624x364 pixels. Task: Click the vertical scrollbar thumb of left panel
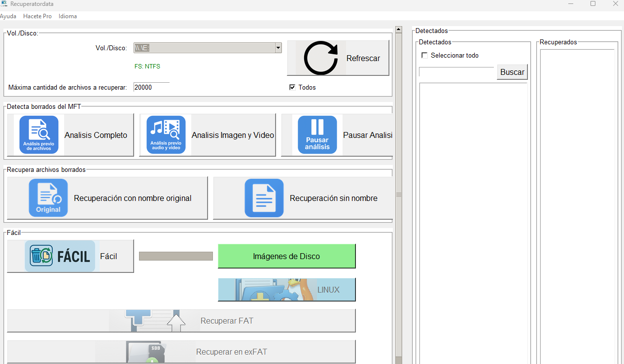[399, 195]
